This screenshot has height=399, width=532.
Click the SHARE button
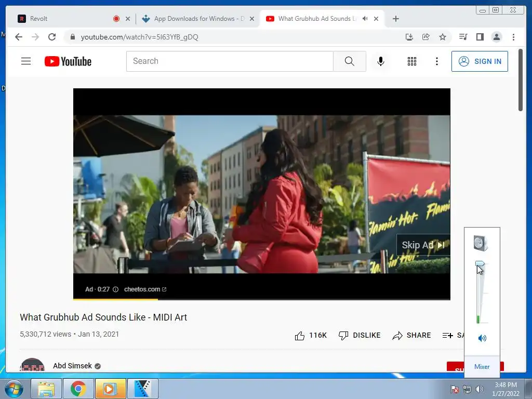411,335
